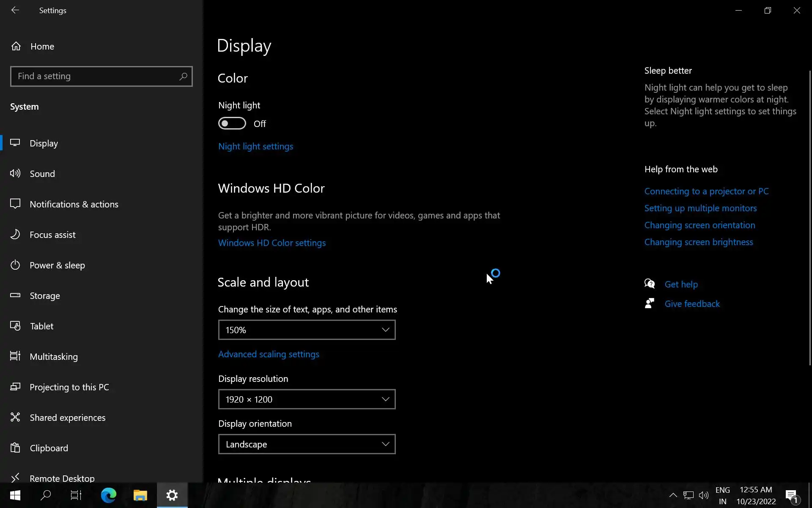Screen dimensions: 812x508
Task: Click the Clipboard icon in the sidebar
Action: [x=15, y=448]
